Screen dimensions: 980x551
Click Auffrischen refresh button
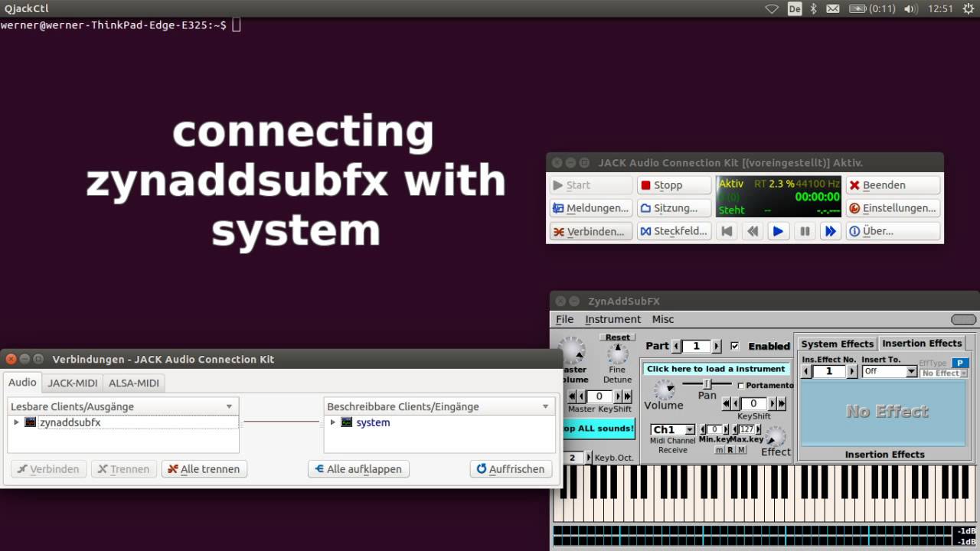point(511,469)
